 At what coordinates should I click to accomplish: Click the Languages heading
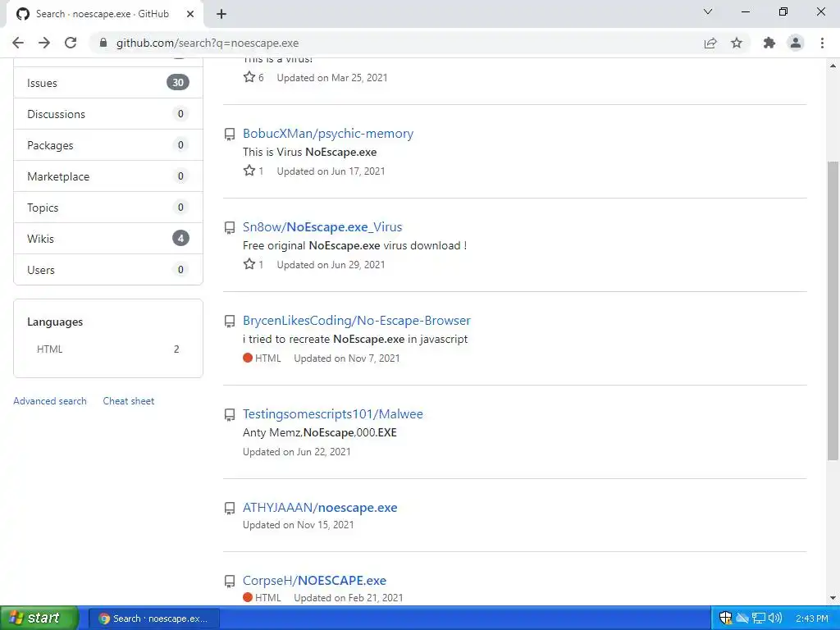click(x=55, y=322)
